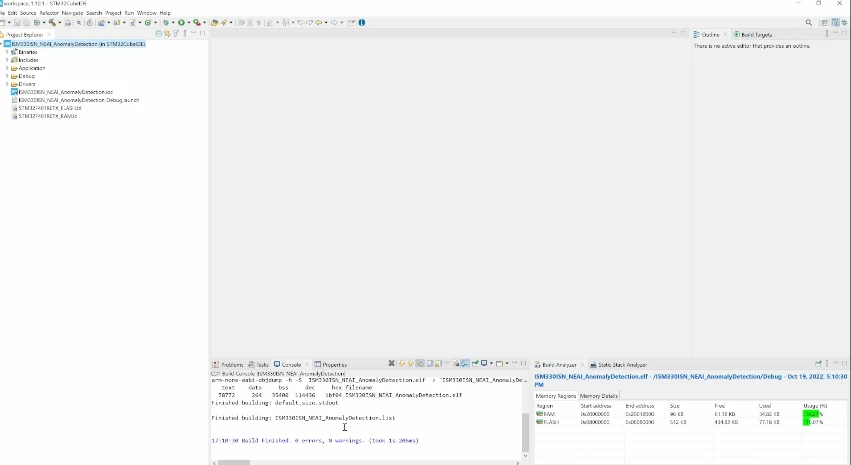
Task: Expand the Drivers folder node
Action: click(7, 84)
